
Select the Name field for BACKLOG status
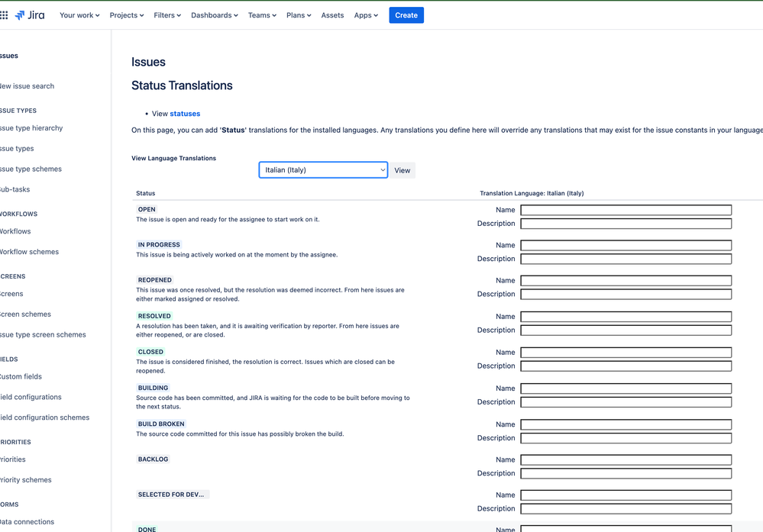(626, 460)
